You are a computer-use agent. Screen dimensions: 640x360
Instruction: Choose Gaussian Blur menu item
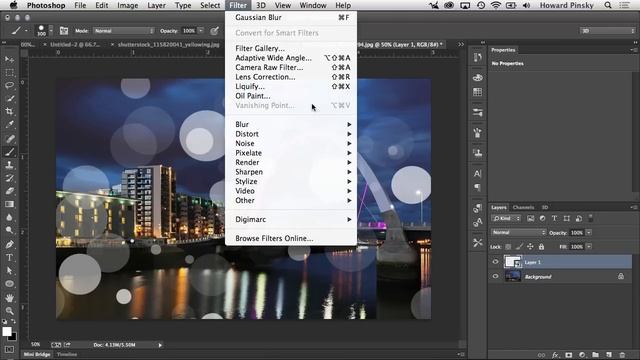coord(291,18)
